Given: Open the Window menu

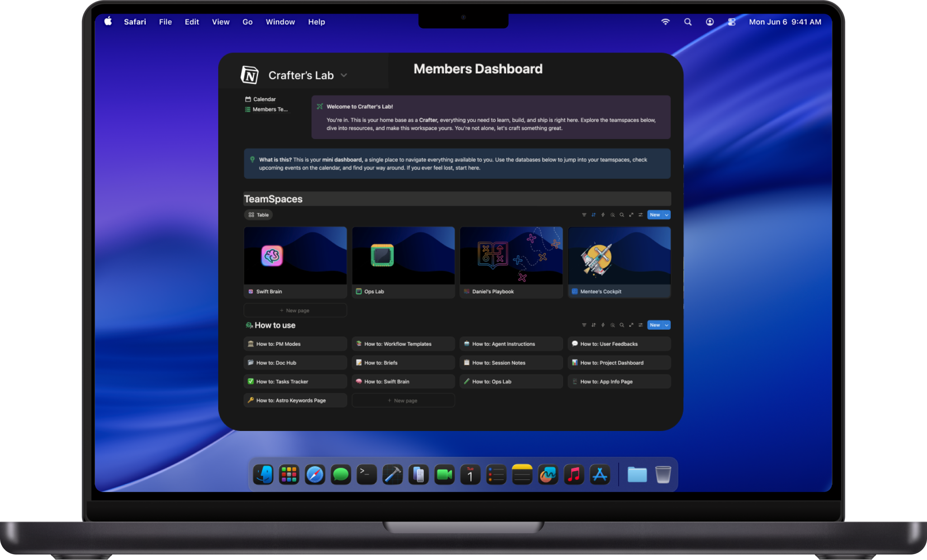Looking at the screenshot, I should pos(280,22).
